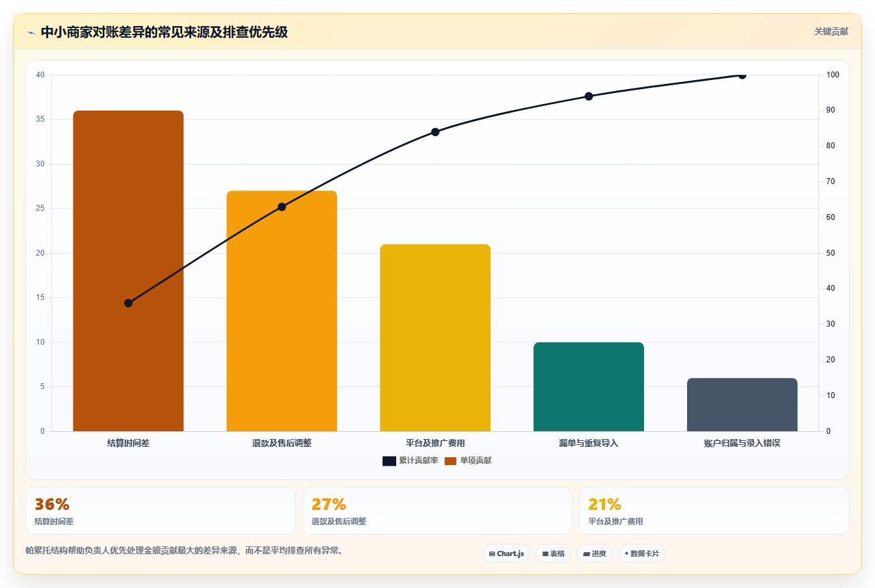Select the 漏单与重复导入 bar
The image size is (875, 588).
pos(589,386)
